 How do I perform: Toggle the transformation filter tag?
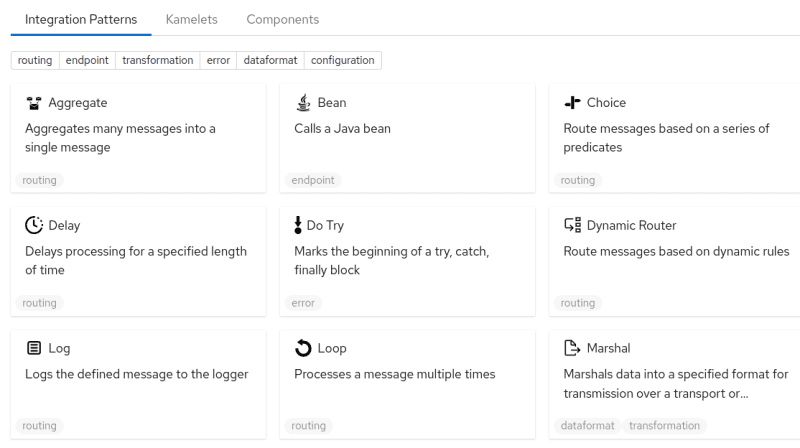[x=157, y=60]
